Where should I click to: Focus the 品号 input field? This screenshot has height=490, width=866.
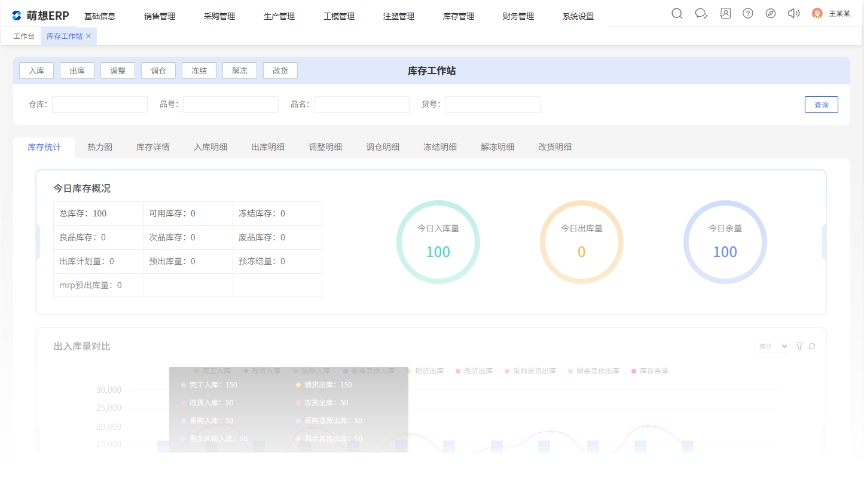pyautogui.click(x=231, y=104)
